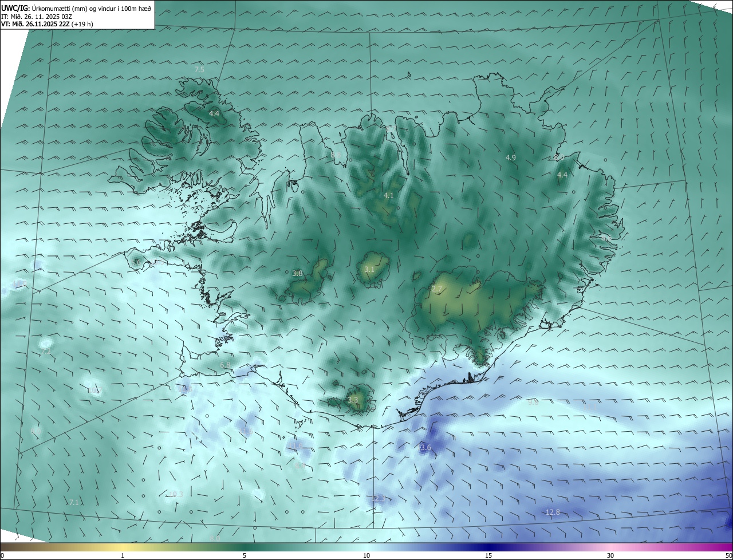The width and height of the screenshot is (733, 560).
Task: Click the 50 tick on the colour scale
Action: pos(728,555)
